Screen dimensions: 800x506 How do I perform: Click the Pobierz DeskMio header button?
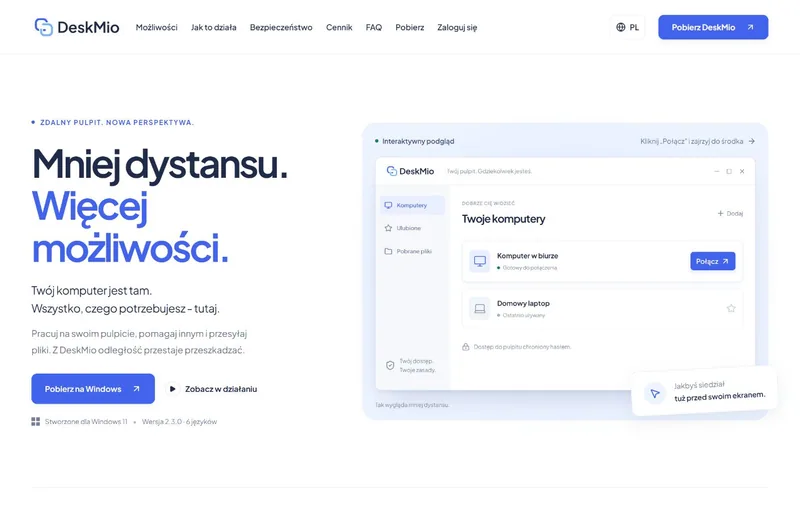pyautogui.click(x=713, y=28)
